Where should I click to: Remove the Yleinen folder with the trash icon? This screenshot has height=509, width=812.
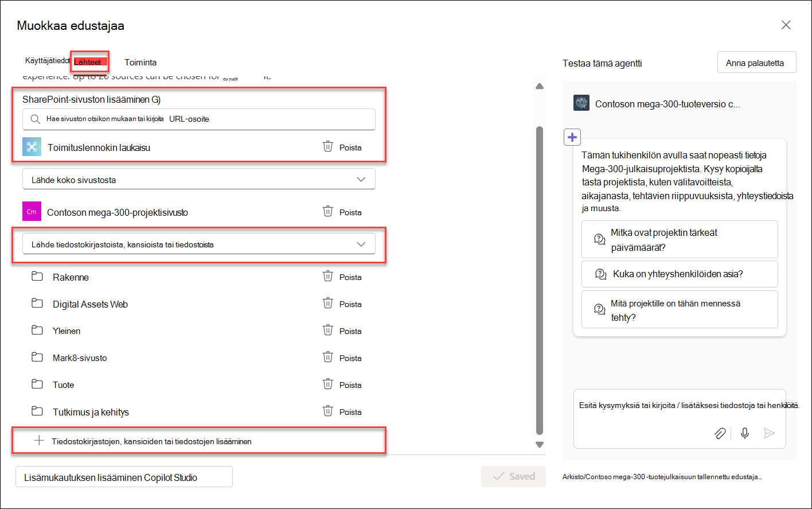click(x=328, y=330)
